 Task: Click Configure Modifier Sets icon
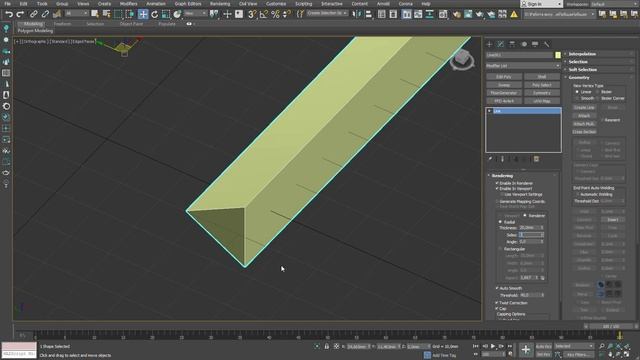click(536, 159)
